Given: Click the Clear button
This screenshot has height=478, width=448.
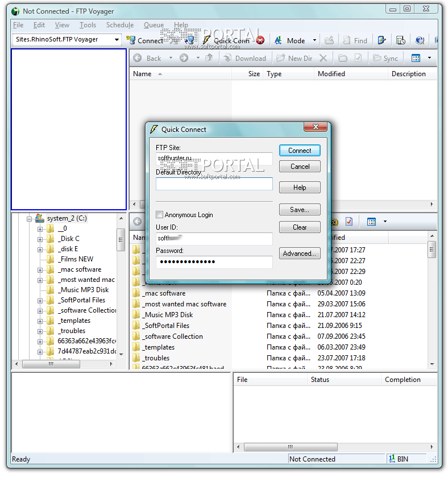Looking at the screenshot, I should (300, 227).
